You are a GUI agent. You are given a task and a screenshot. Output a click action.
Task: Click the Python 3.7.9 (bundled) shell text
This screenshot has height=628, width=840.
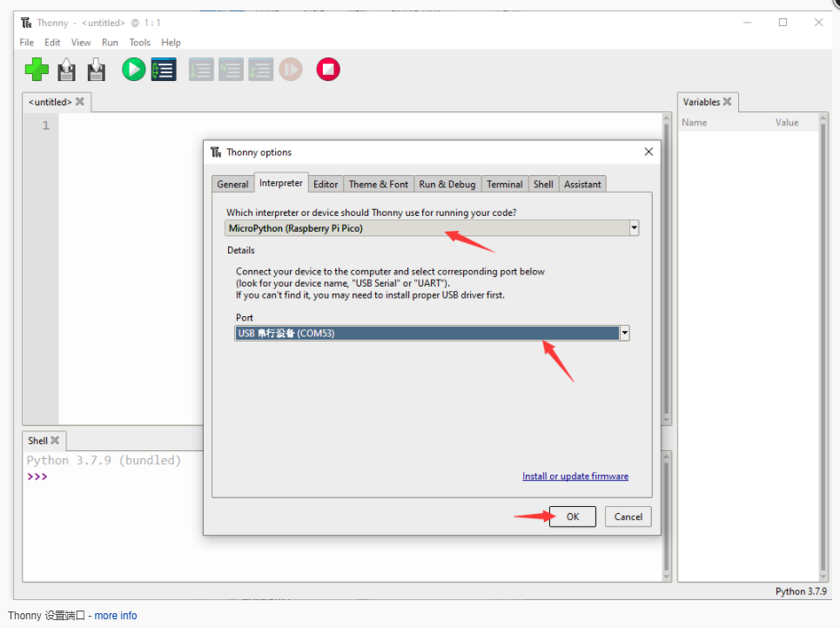click(104, 460)
